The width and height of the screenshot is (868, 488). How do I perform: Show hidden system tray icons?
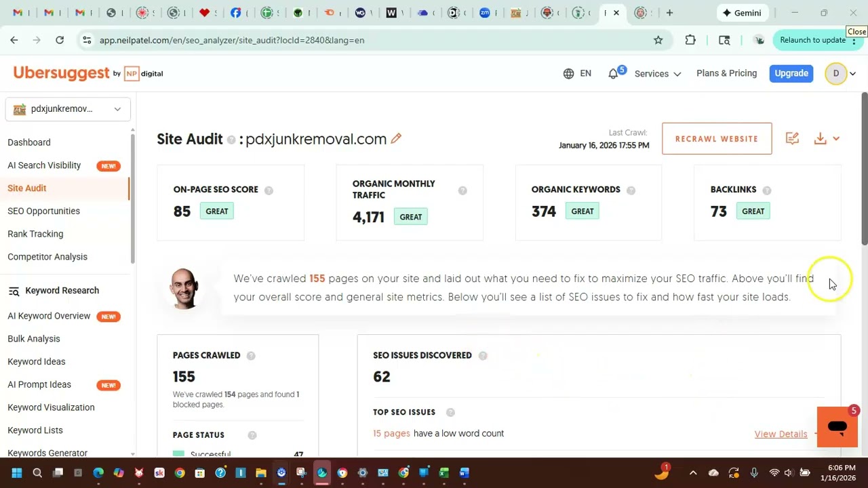coord(692,473)
